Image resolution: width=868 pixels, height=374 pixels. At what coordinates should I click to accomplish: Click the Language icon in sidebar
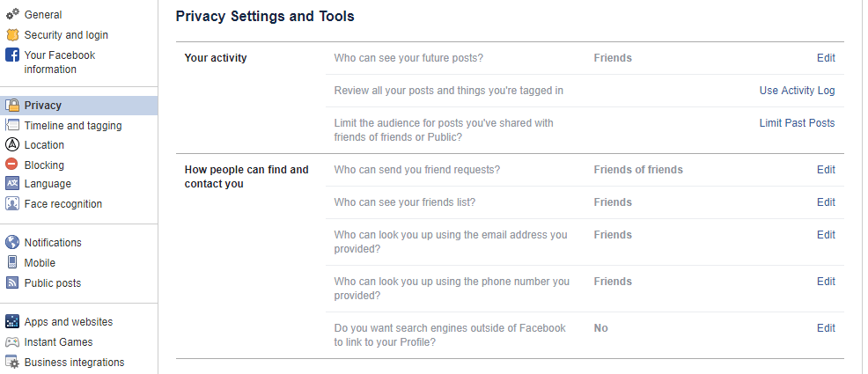point(12,184)
